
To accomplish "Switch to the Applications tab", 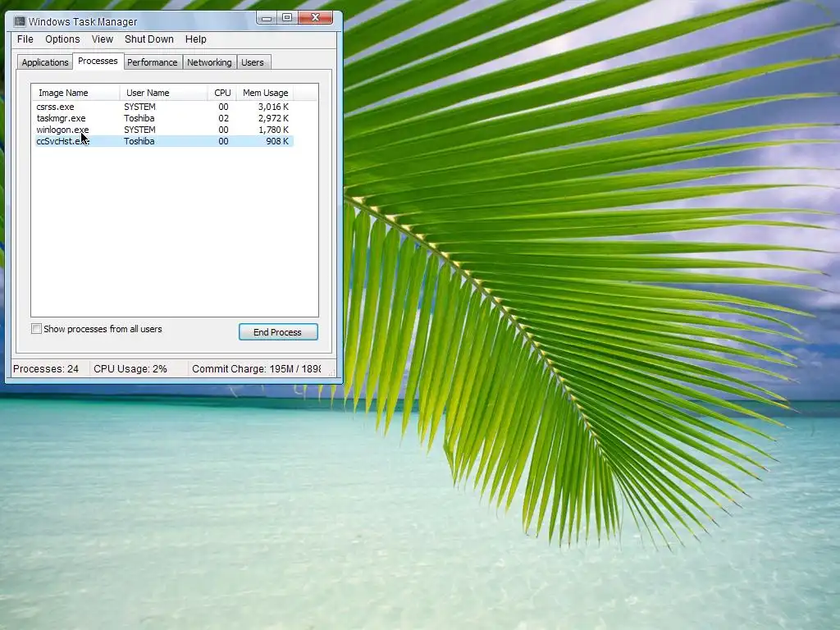I will pyautogui.click(x=45, y=62).
